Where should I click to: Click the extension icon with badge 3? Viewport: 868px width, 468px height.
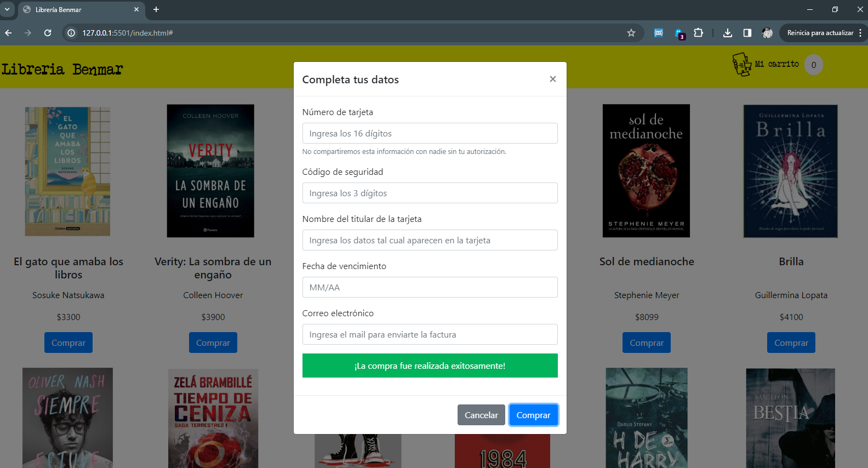[x=679, y=33]
